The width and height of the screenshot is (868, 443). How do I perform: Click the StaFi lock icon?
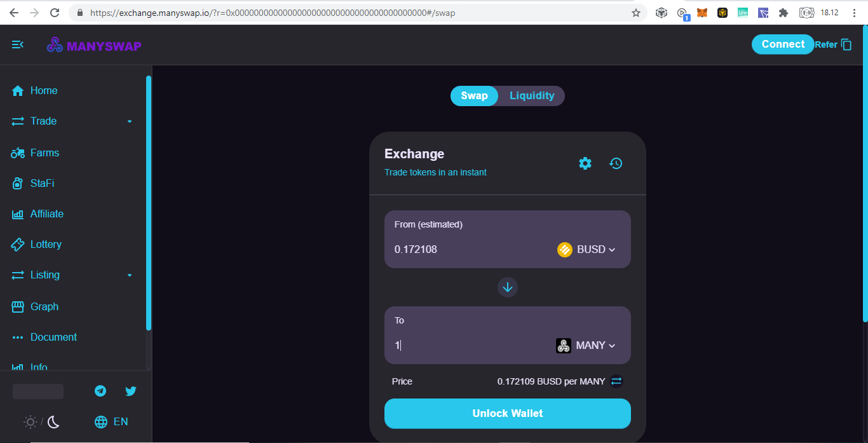point(18,183)
